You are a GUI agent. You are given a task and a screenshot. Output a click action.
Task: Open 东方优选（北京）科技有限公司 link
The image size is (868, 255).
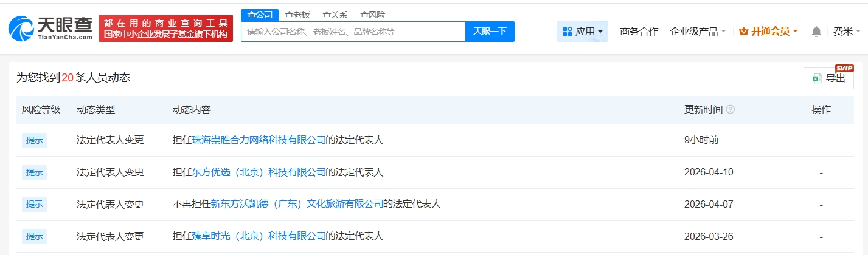click(259, 172)
